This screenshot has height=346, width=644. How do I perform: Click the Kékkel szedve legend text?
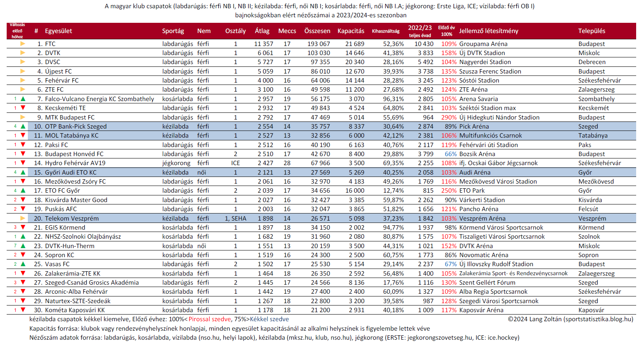269,319
